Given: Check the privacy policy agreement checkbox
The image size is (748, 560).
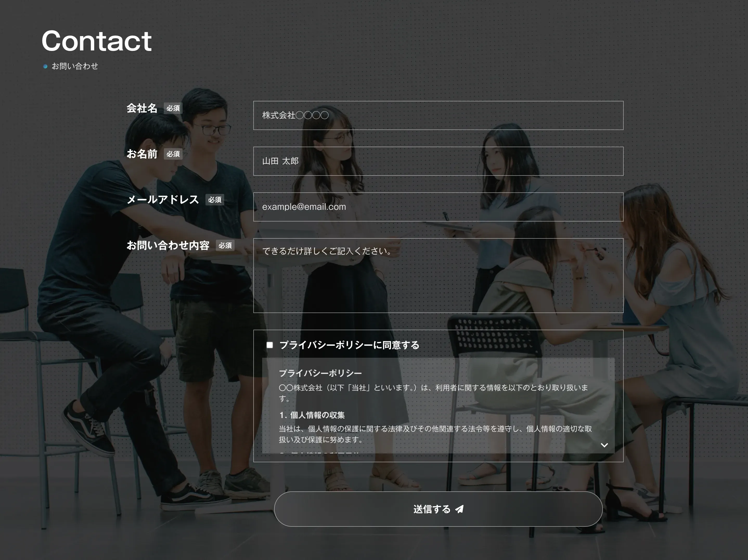Looking at the screenshot, I should pos(269,345).
